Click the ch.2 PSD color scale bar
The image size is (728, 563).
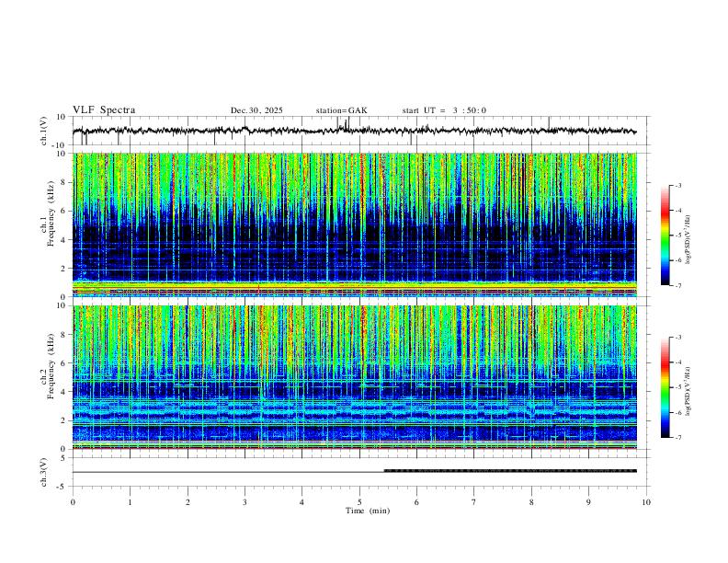pyautogui.click(x=665, y=387)
